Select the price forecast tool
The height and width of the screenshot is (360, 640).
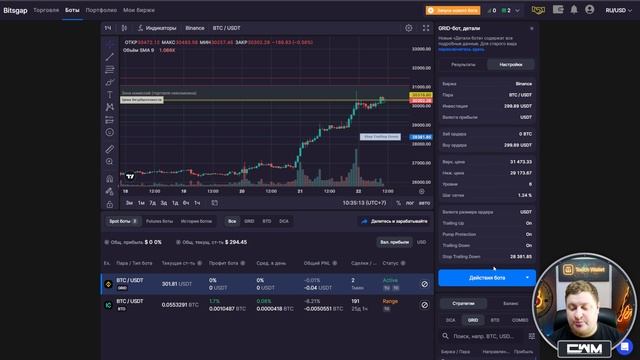click(x=109, y=120)
